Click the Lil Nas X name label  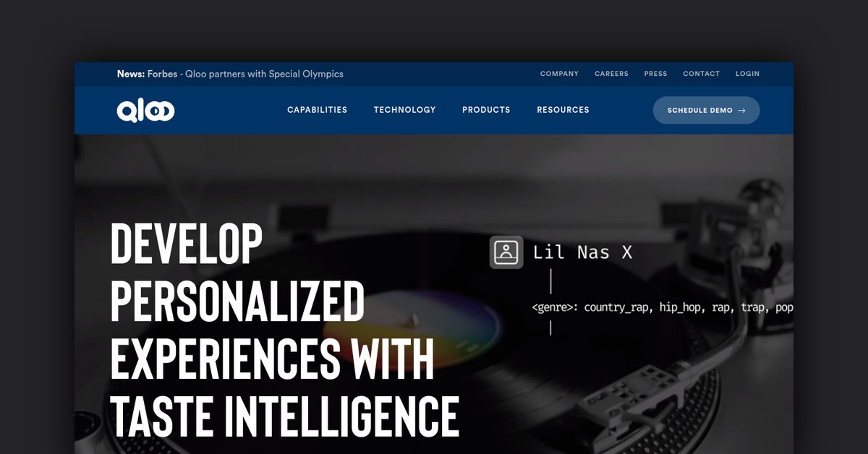(x=582, y=252)
